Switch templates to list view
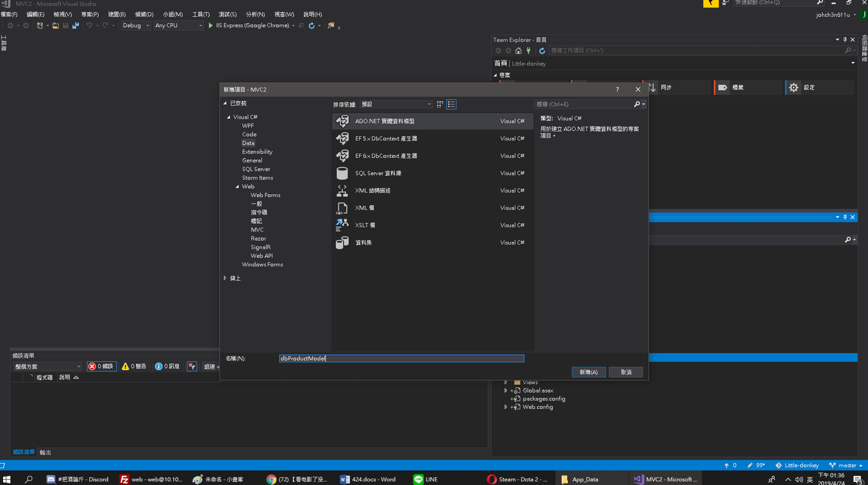Viewport: 868px width, 485px height. (x=451, y=104)
